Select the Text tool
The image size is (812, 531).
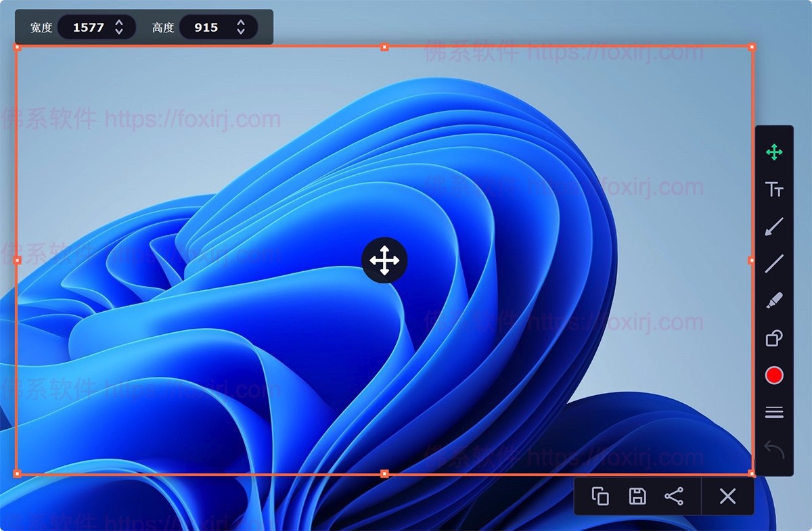click(x=774, y=189)
